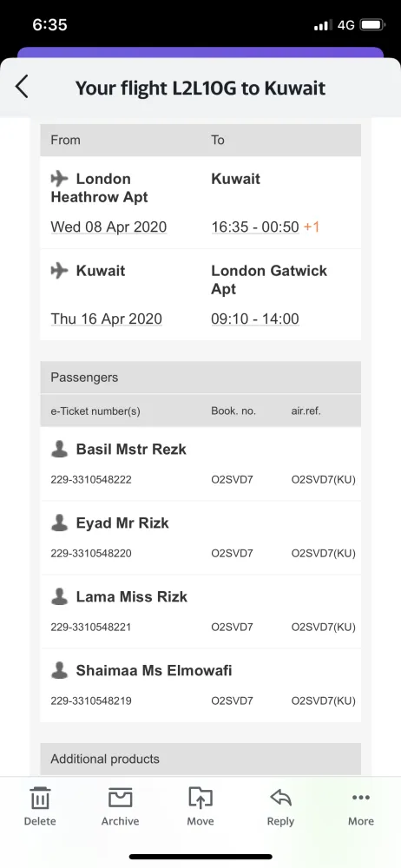Tap the Additional products section header

tap(200, 759)
